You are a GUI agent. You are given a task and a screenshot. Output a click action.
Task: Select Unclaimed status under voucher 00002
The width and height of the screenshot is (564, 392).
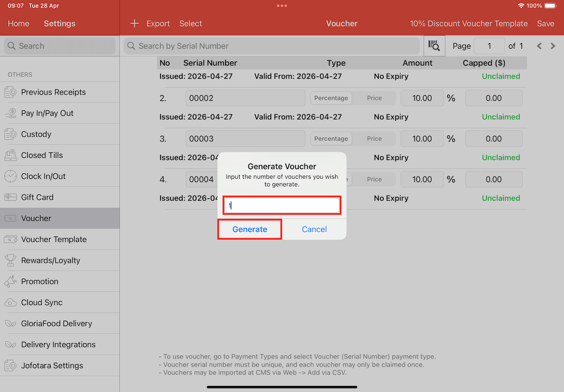point(501,117)
